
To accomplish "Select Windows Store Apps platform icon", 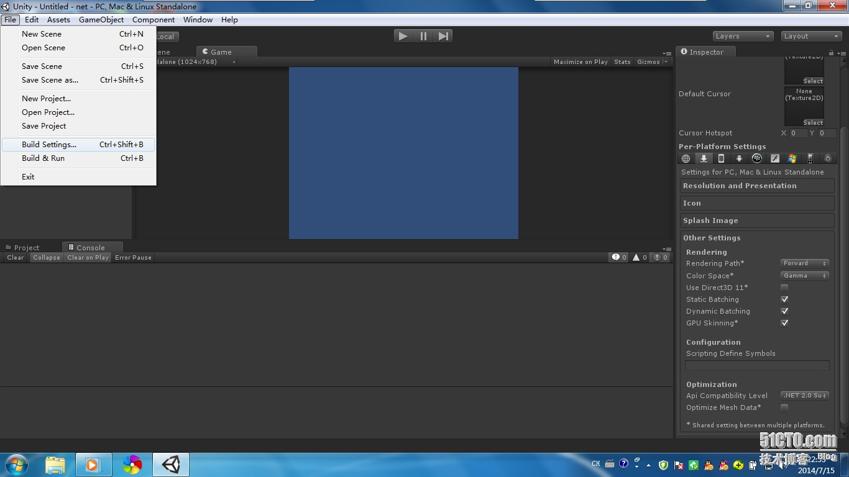I will pyautogui.click(x=792, y=159).
